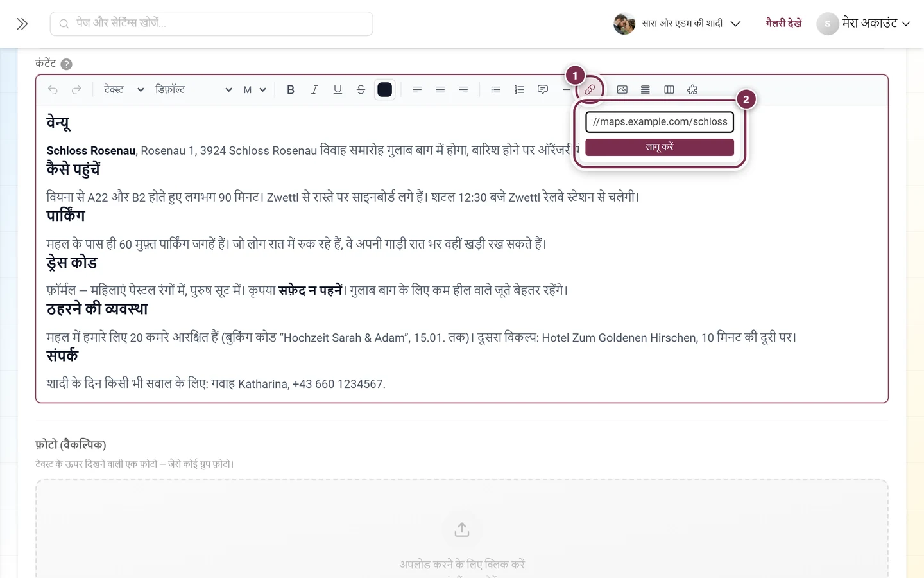Click the ठहरने की व्यवस्था heading
The width and height of the screenshot is (924, 578).
pos(97,309)
